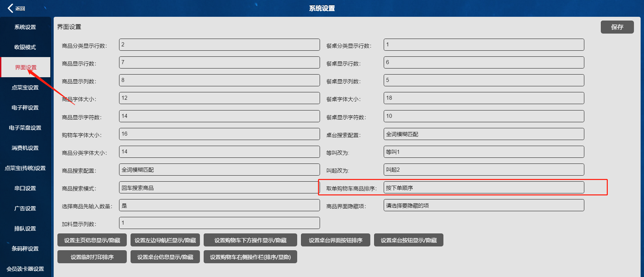Click 设置主页信息显示/隐藏 button
The height and width of the screenshot is (277, 644).
point(92,240)
